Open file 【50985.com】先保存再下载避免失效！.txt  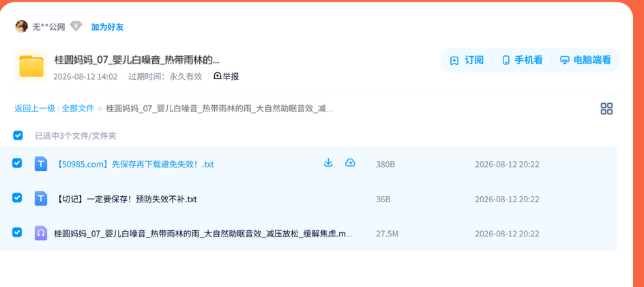click(134, 165)
